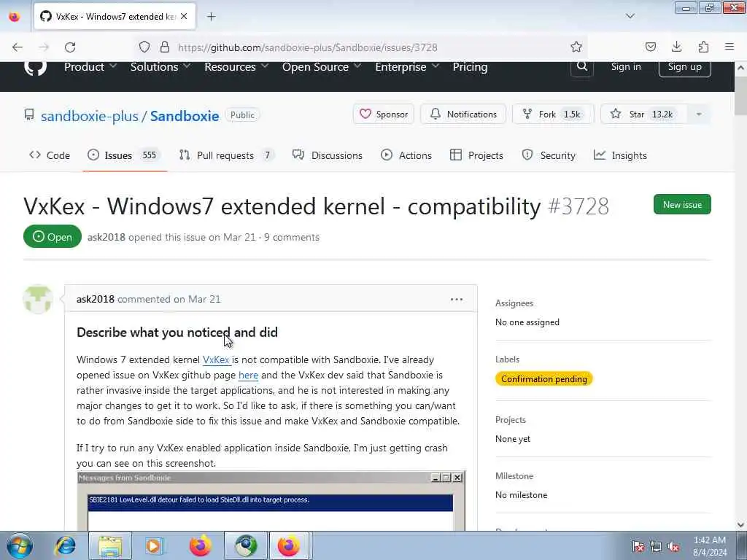Open the Firefox downloads icon
The image size is (747, 560).
point(676,47)
